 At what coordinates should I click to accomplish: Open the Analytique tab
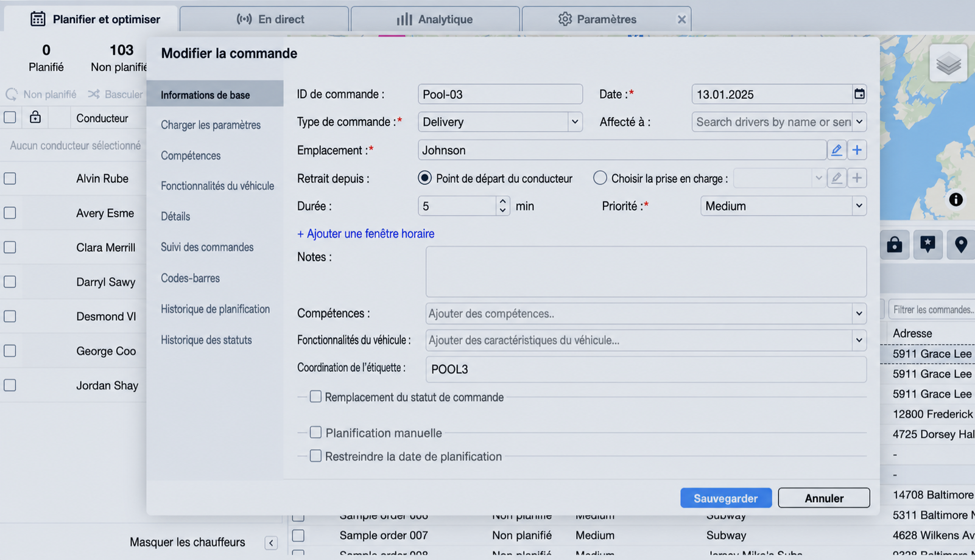pos(435,19)
